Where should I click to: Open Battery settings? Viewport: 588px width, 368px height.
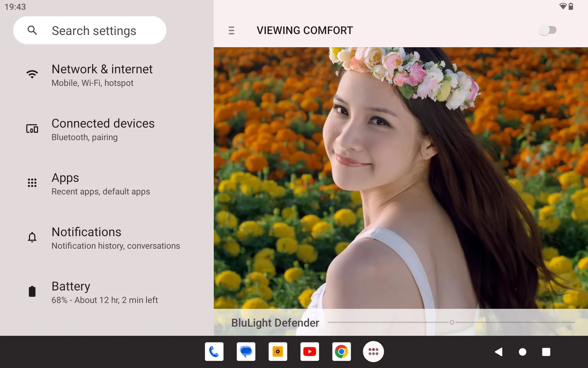coord(107,293)
